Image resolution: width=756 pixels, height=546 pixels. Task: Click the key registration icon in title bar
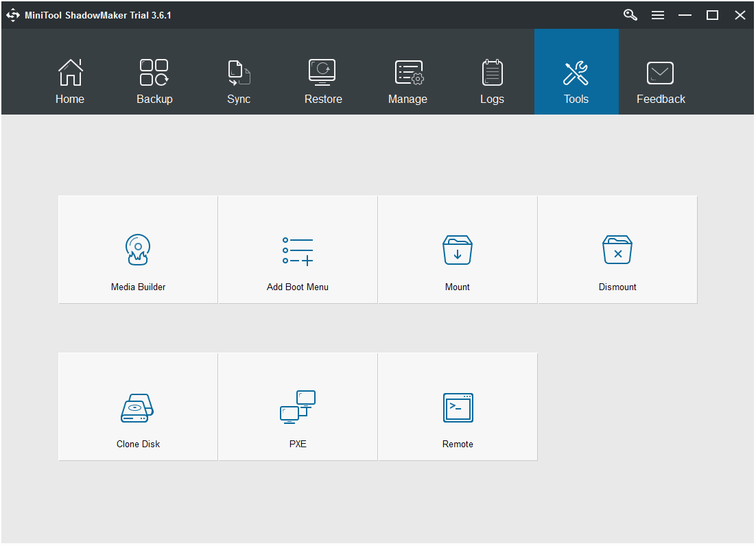pyautogui.click(x=630, y=14)
